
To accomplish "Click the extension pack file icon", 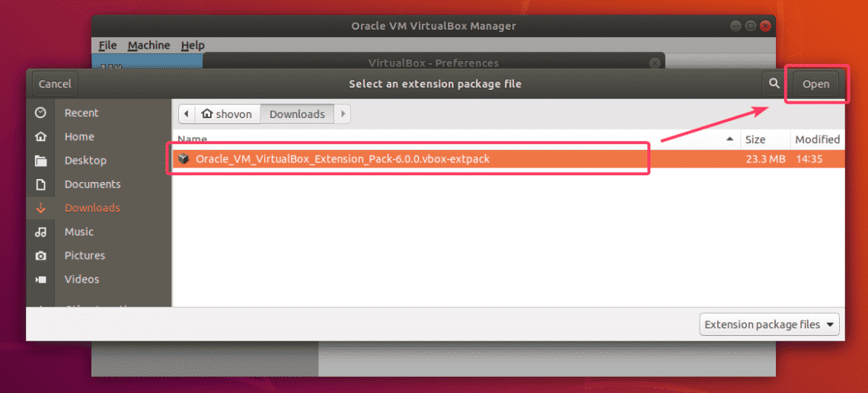I will (x=183, y=159).
